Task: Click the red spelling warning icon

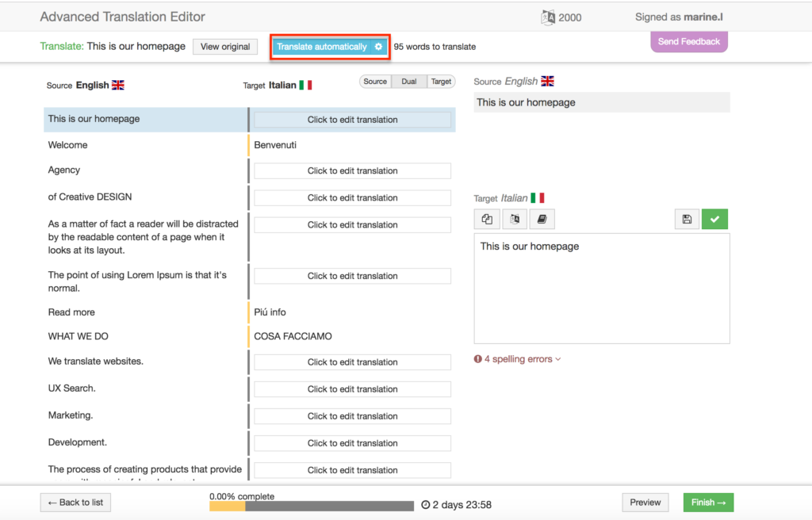Action: pos(477,359)
